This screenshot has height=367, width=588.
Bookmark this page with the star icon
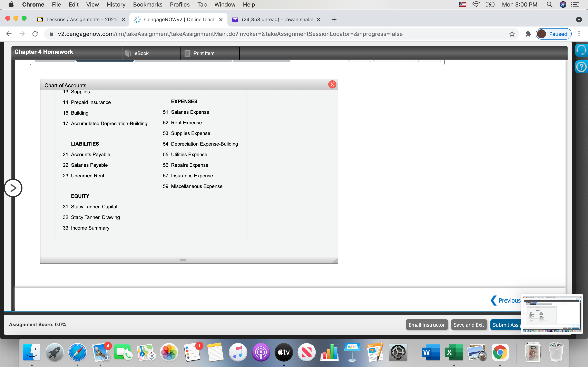512,34
